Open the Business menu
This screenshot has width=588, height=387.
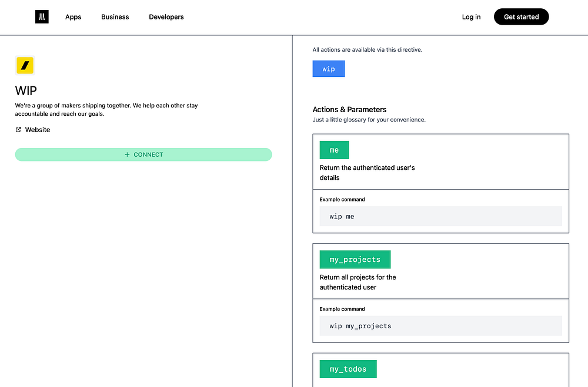[x=115, y=17]
